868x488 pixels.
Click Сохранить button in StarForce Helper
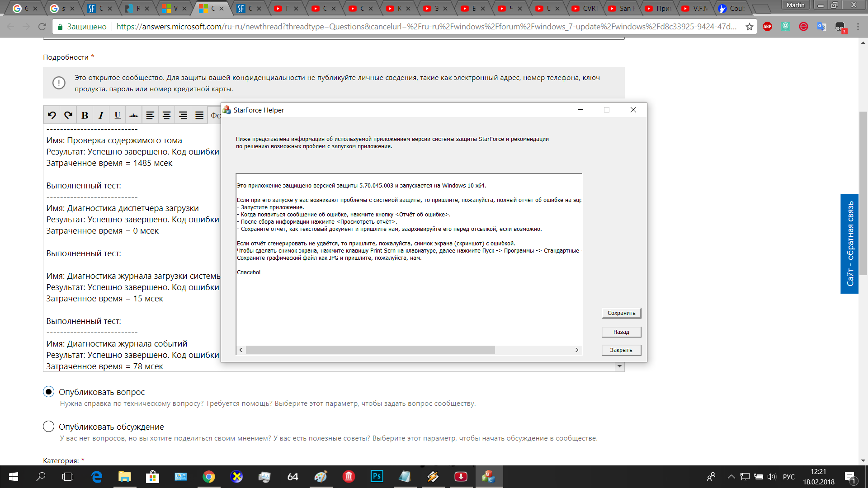click(621, 313)
